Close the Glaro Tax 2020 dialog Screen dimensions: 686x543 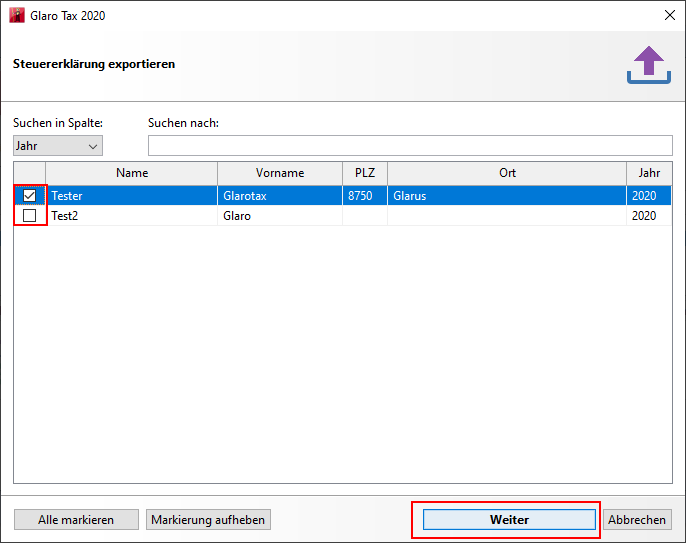click(670, 15)
